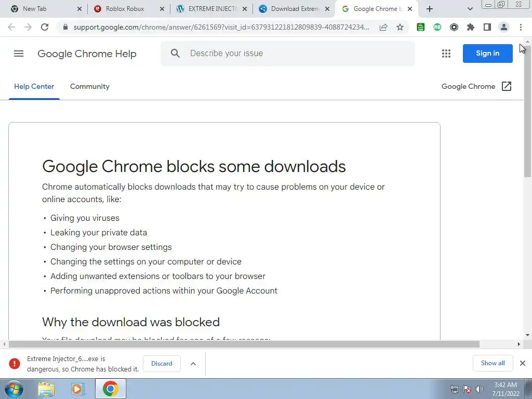Open the green sheet extension icon
Screen dimensions: 532x399
(421, 27)
